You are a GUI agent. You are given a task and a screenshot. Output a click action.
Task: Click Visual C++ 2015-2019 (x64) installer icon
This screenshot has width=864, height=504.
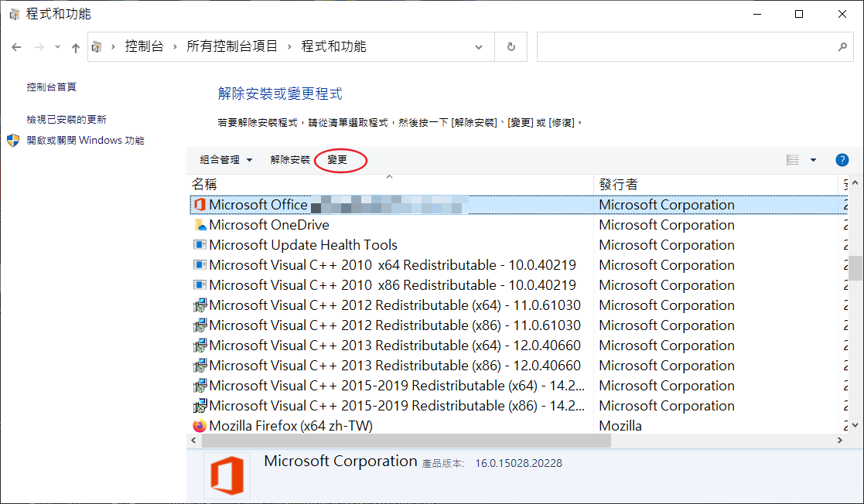(x=200, y=386)
